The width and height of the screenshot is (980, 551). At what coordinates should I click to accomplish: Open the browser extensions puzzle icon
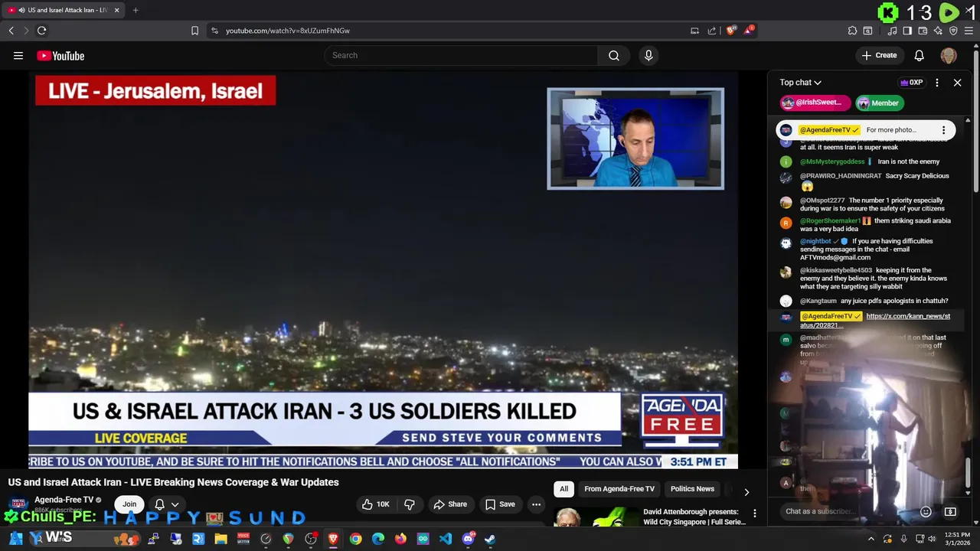pos(852,31)
